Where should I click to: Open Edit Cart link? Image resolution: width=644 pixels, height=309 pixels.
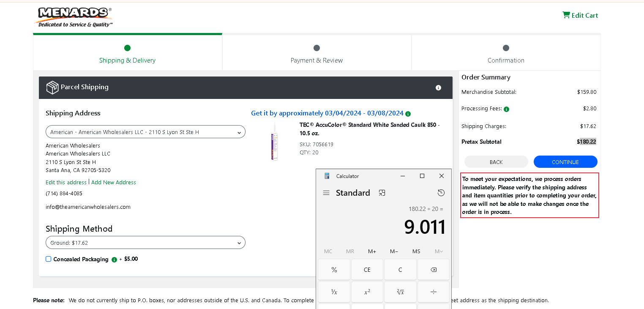580,15
